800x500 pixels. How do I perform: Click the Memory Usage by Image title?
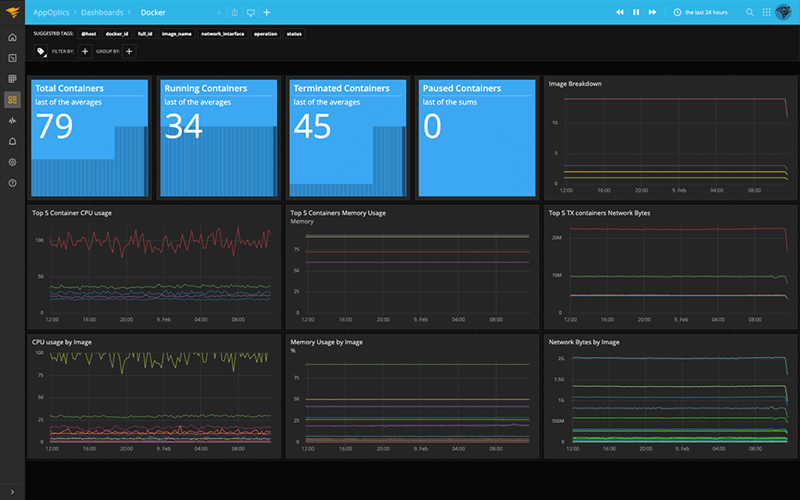click(327, 342)
